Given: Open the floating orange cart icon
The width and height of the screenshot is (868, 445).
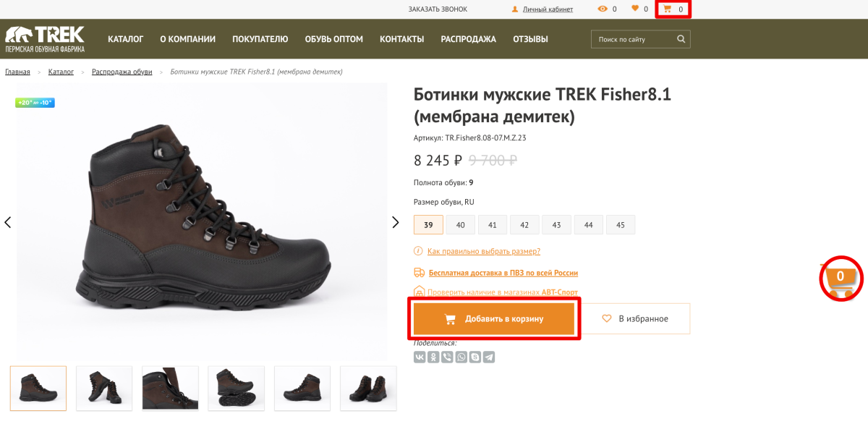Looking at the screenshot, I should pos(841,279).
